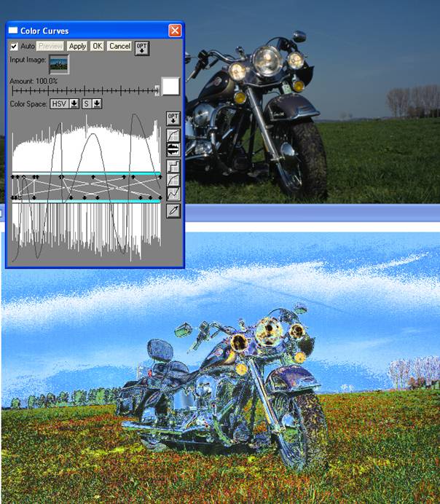This screenshot has height=504, width=440.
Task: Uncheck the Auto preview checkbox
Action: [14, 47]
